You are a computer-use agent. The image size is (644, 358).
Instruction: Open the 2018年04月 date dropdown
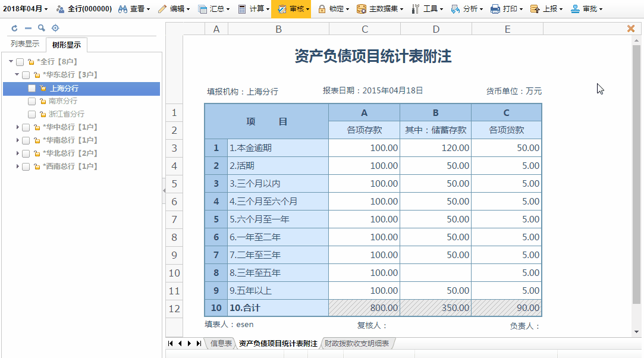tap(24, 9)
